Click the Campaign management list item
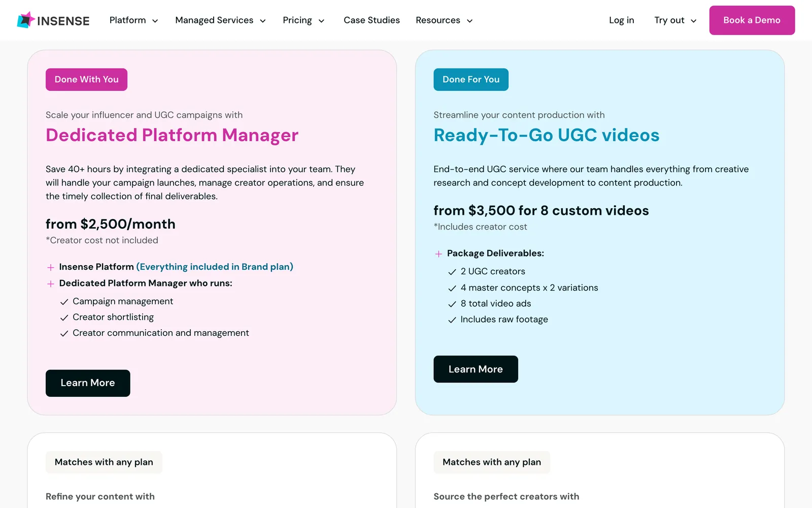The height and width of the screenshot is (508, 812). click(x=123, y=301)
